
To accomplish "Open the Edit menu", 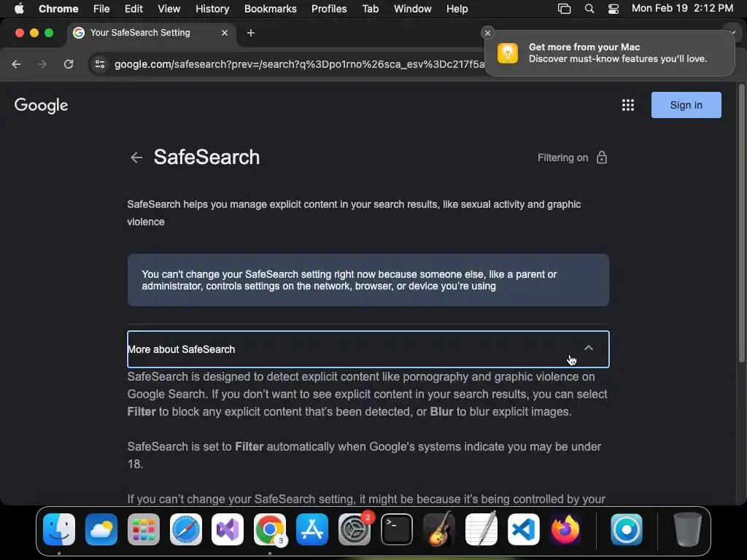I will coord(133,9).
